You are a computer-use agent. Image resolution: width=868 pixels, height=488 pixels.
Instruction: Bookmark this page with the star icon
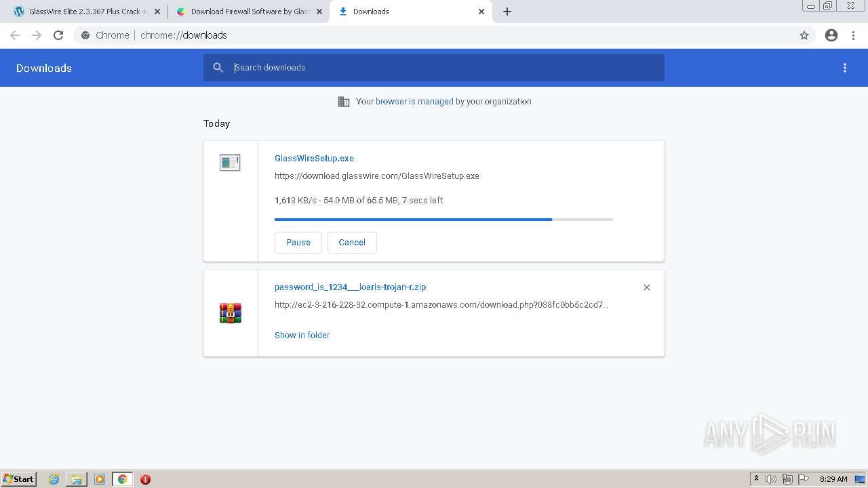point(804,35)
